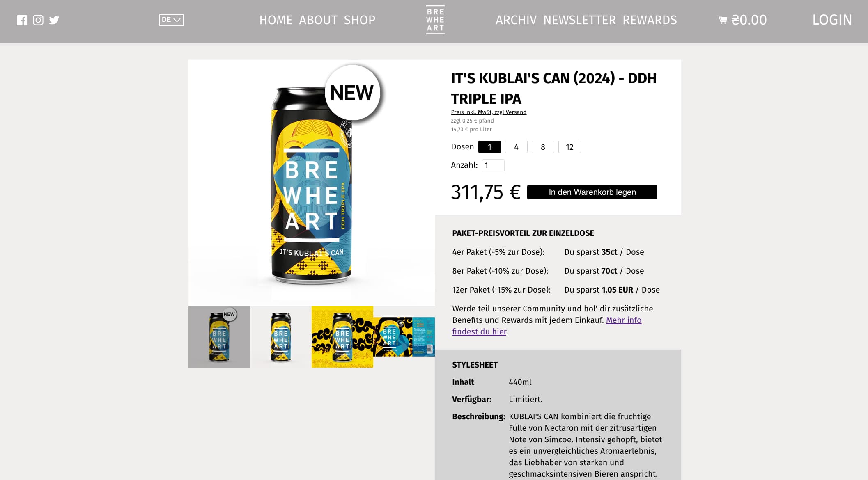Select the 1 can option
This screenshot has height=480, width=868.
489,147
